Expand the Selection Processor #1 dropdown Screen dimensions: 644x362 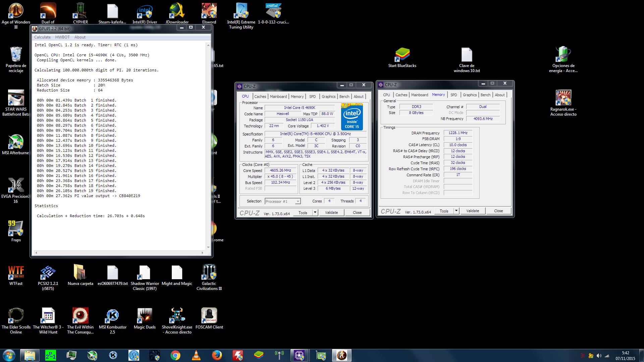[x=298, y=201]
